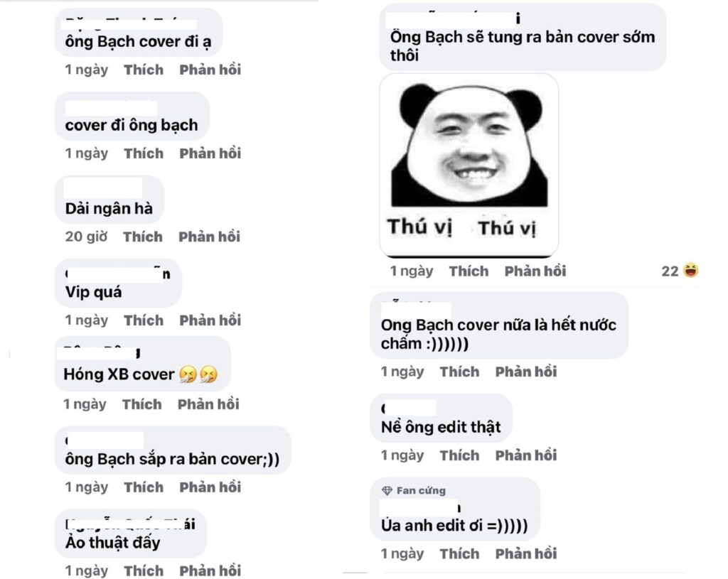This screenshot has width=728, height=579.
Task: Click the Fan cứng diamond badge icon
Action: pos(387,490)
